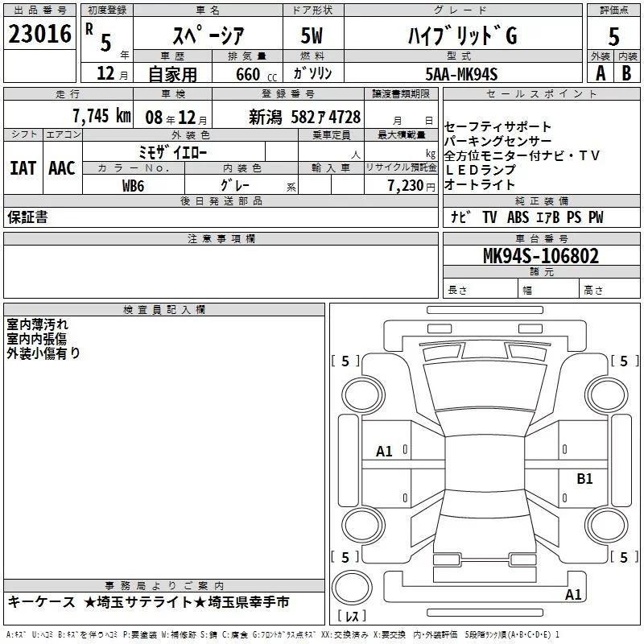Click ABS in the 純正装備 row
The width and height of the screenshot is (644, 644).
(518, 217)
